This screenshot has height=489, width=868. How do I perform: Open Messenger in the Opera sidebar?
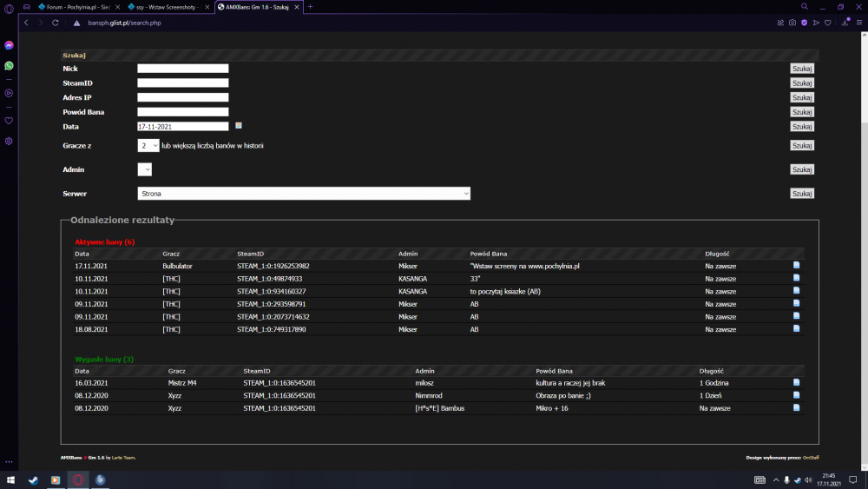(x=9, y=45)
